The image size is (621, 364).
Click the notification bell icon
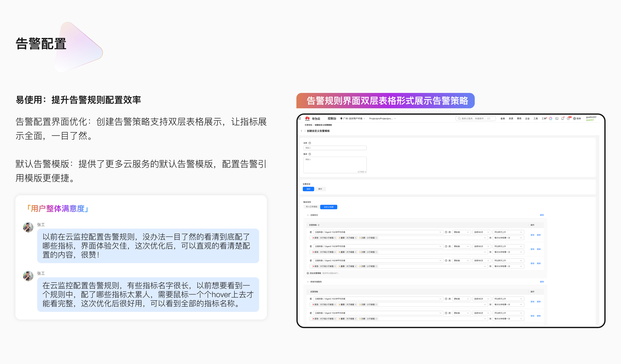pyautogui.click(x=562, y=118)
